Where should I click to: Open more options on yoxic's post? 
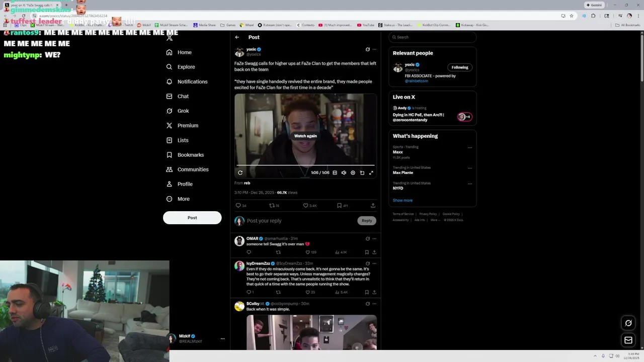click(374, 49)
